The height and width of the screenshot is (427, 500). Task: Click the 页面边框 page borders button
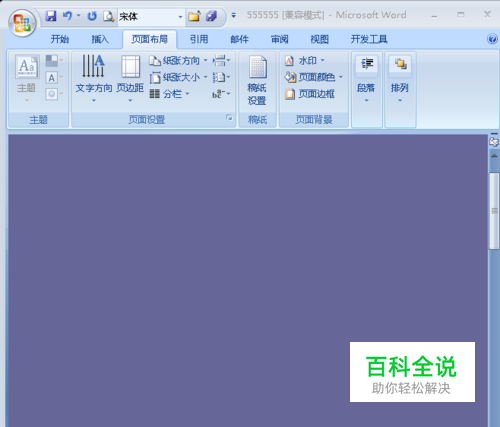coord(310,94)
